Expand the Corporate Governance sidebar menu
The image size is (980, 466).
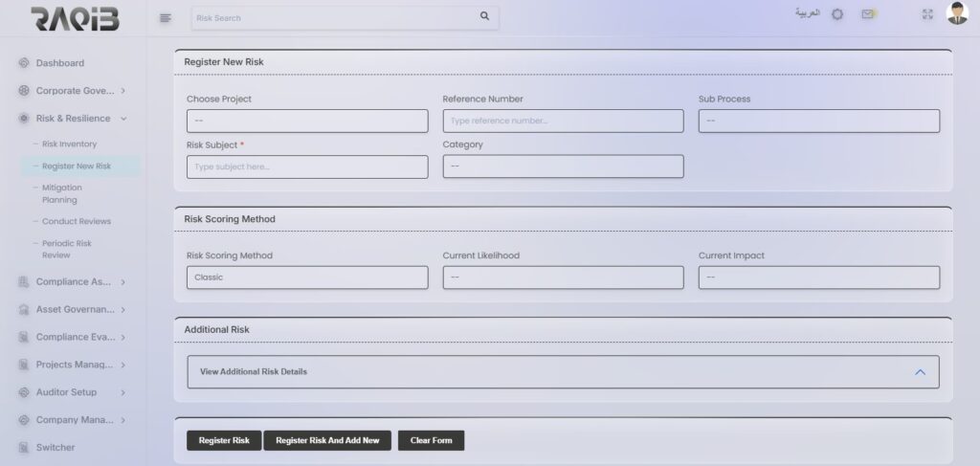click(123, 91)
